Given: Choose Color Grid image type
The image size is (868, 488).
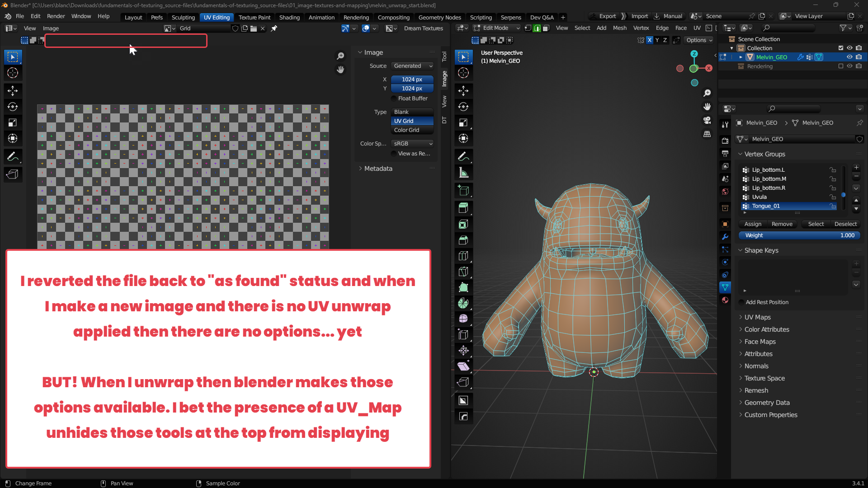Looking at the screenshot, I should 412,130.
